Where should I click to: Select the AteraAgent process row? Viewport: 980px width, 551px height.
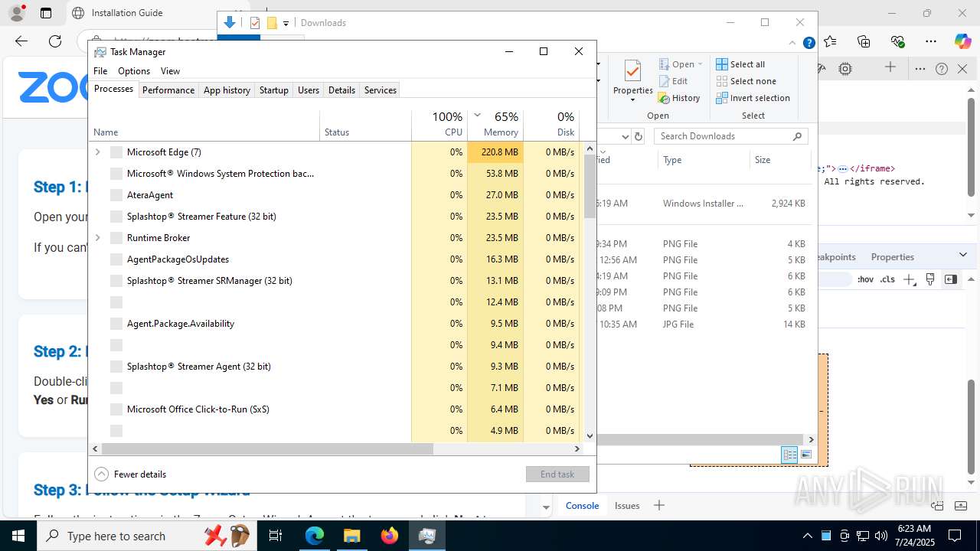pos(335,195)
